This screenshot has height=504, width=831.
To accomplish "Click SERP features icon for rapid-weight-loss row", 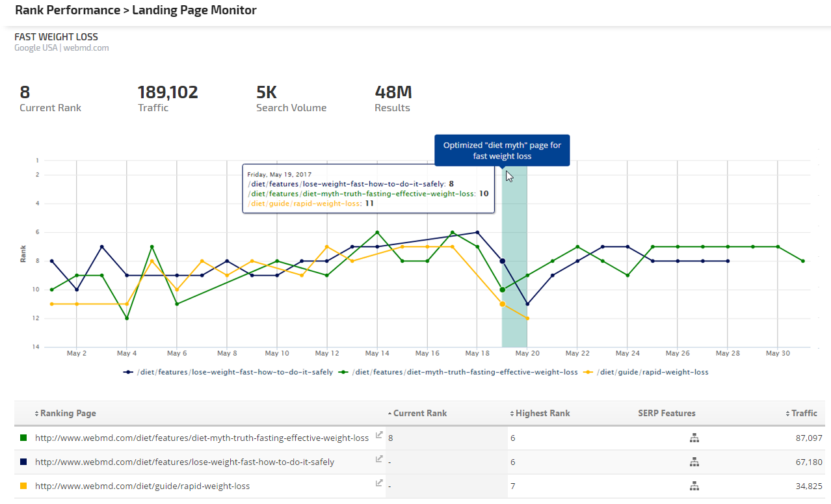I will coord(694,486).
